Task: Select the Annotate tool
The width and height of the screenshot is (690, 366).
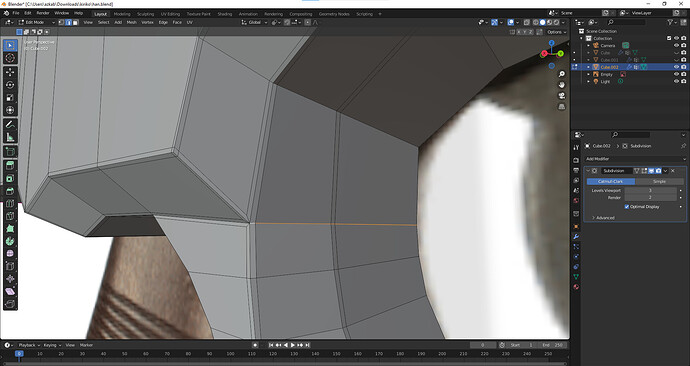Action: [10, 124]
